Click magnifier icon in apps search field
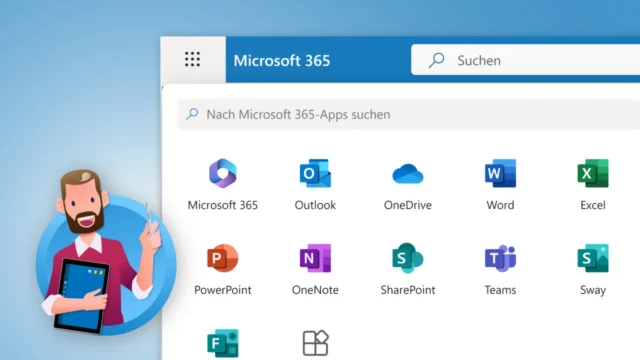This screenshot has width=640, height=360. [192, 114]
